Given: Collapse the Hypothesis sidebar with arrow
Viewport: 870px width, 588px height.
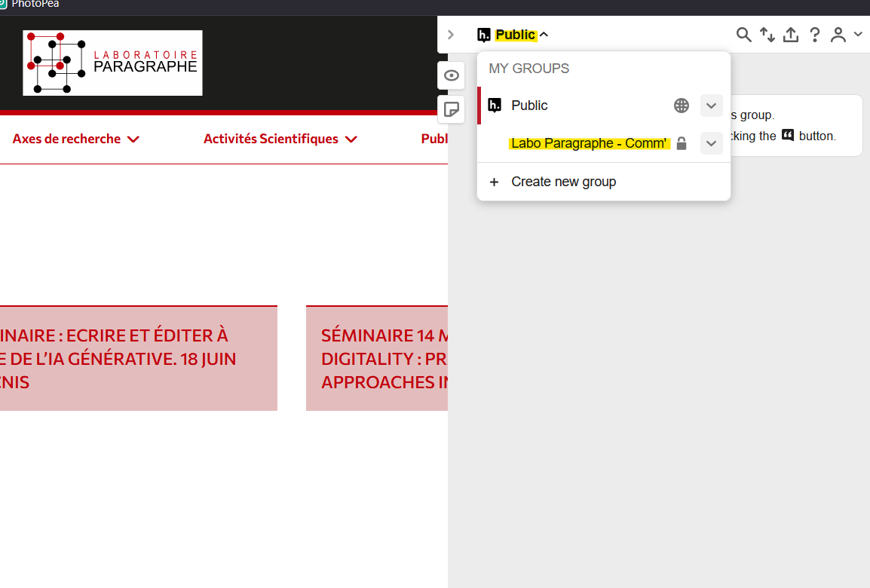Looking at the screenshot, I should [x=451, y=35].
